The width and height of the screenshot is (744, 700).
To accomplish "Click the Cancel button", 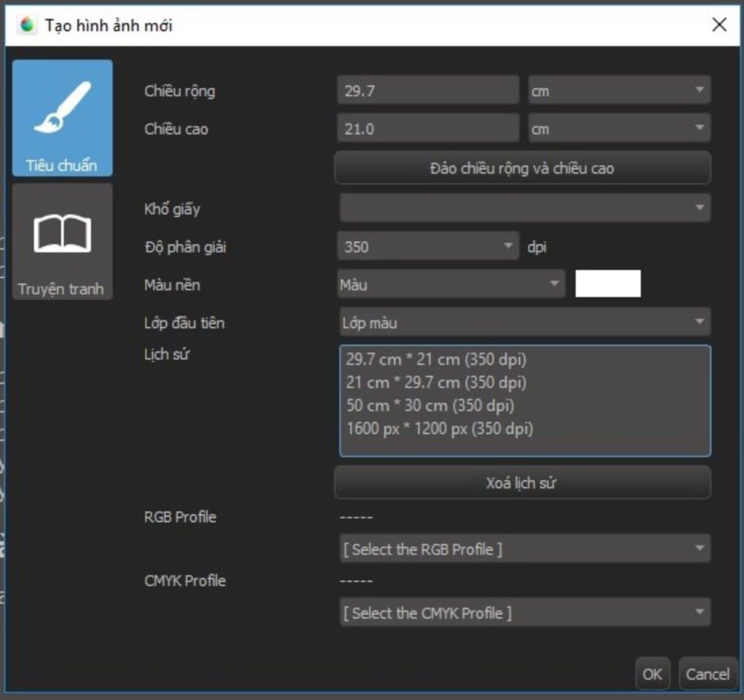I will click(x=708, y=674).
